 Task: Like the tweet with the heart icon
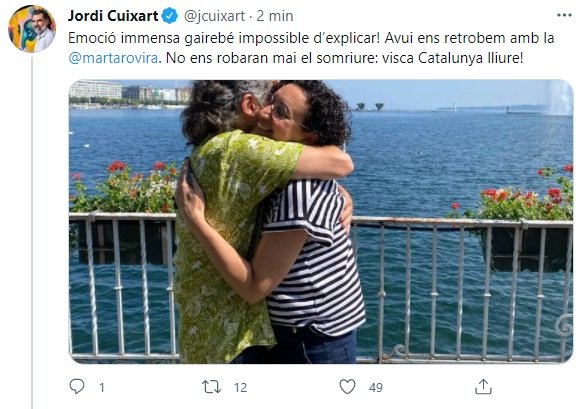347,387
